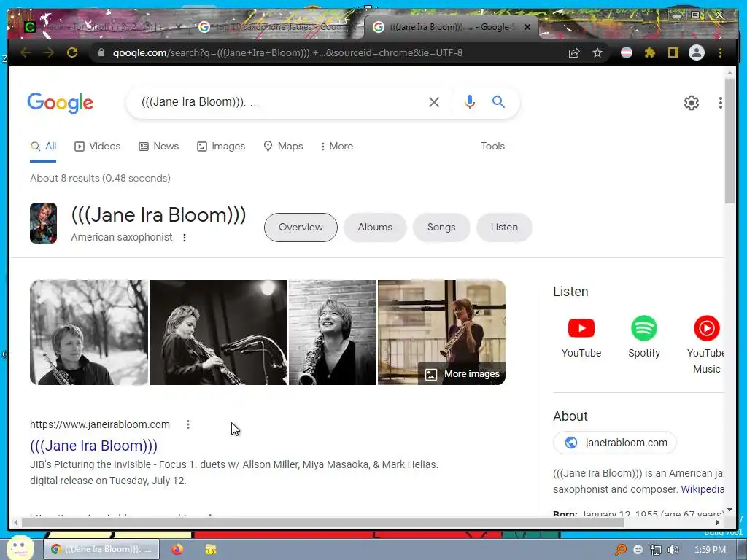Open the Tools search options
This screenshot has height=560, width=747.
(x=492, y=146)
